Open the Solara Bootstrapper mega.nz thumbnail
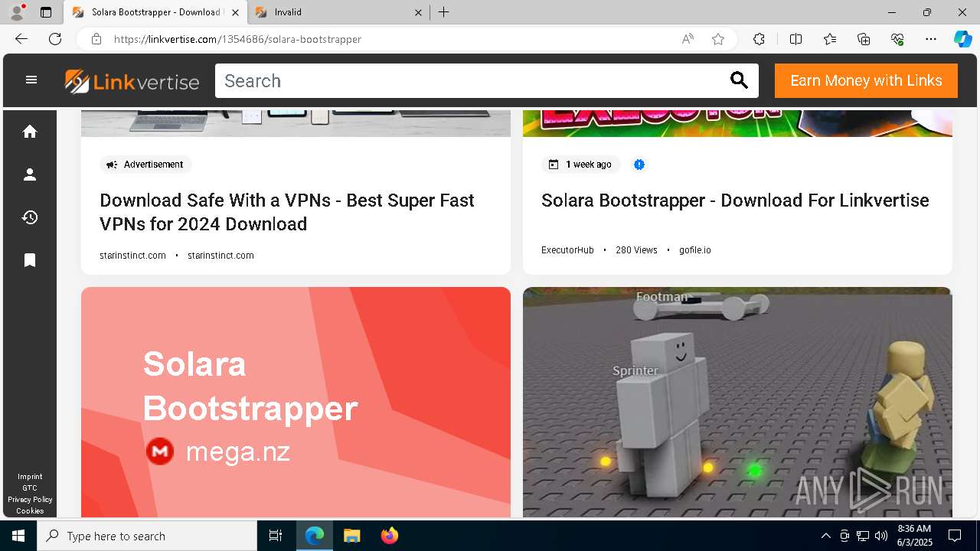The image size is (980, 551). click(296, 402)
